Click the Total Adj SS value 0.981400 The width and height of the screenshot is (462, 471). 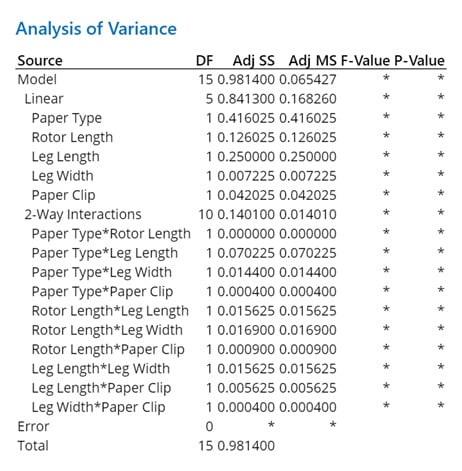pos(246,446)
